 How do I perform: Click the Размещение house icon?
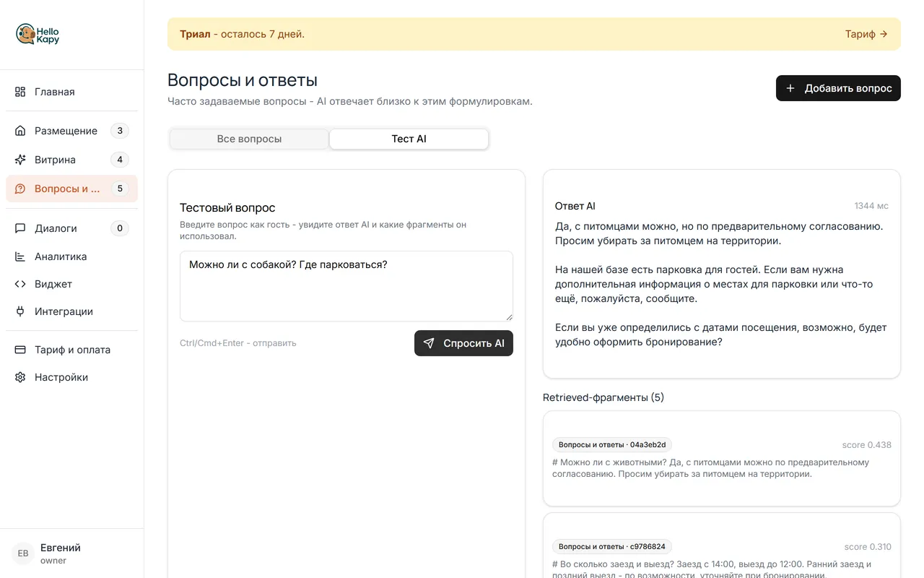coord(20,131)
